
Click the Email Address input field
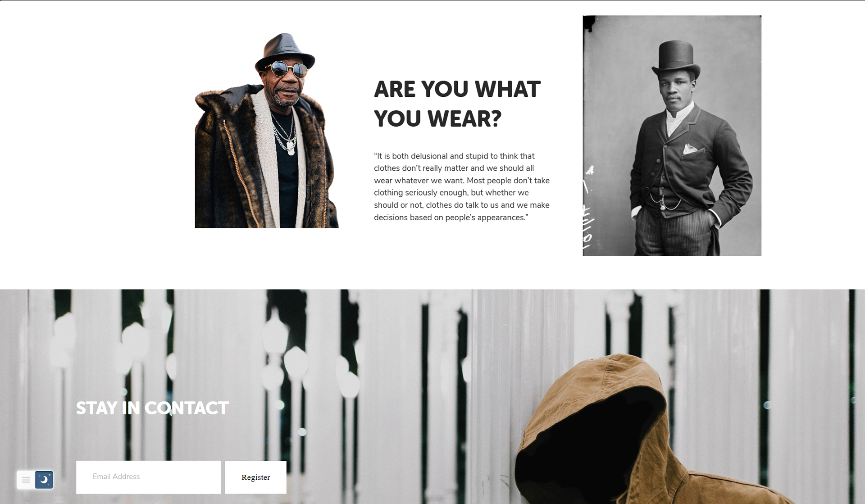[x=148, y=477]
